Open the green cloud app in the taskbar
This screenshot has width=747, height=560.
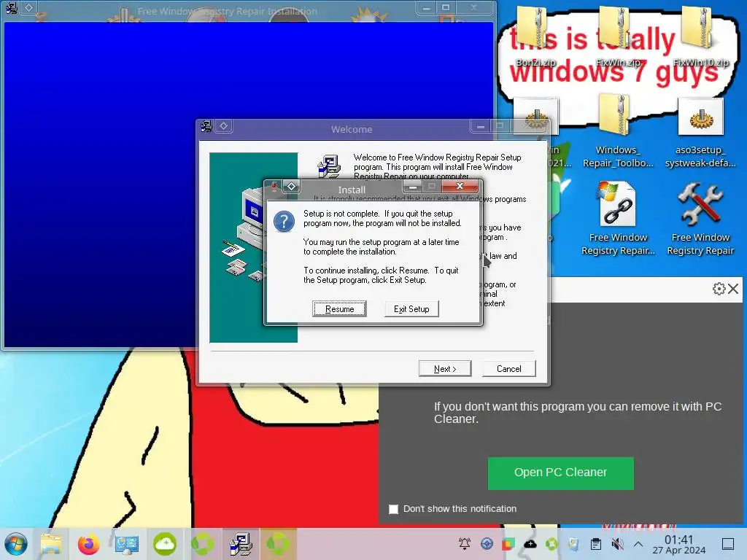165,544
